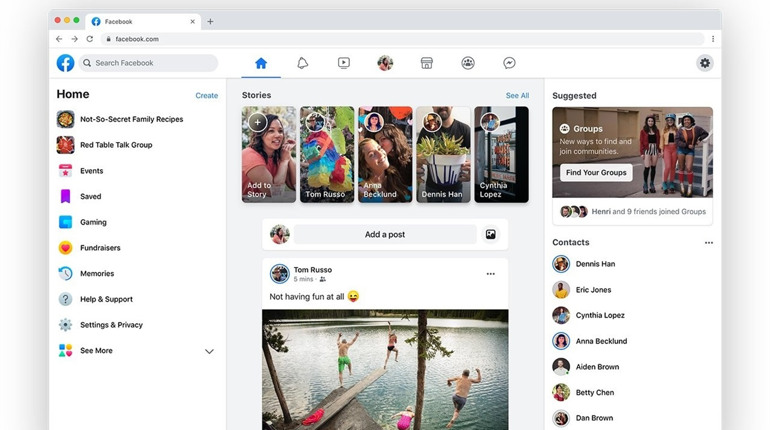Viewport: 770px width, 430px height.
Task: Click the Find Your Groups button
Action: (x=596, y=172)
